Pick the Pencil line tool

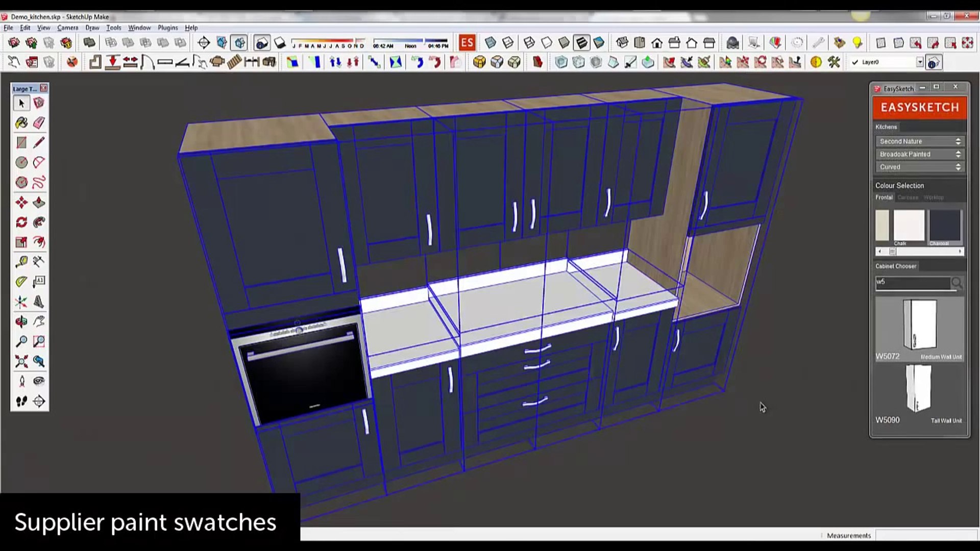pos(39,143)
